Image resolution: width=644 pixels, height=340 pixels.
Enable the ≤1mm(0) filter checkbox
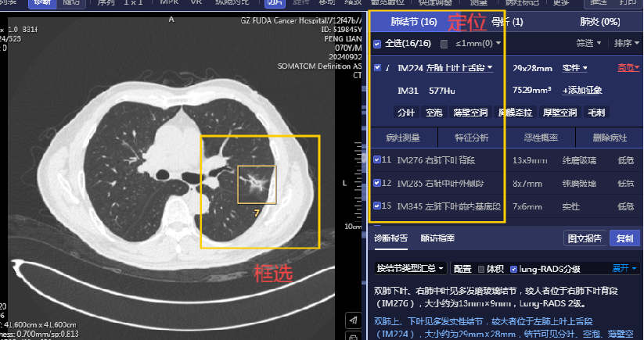[x=444, y=44]
